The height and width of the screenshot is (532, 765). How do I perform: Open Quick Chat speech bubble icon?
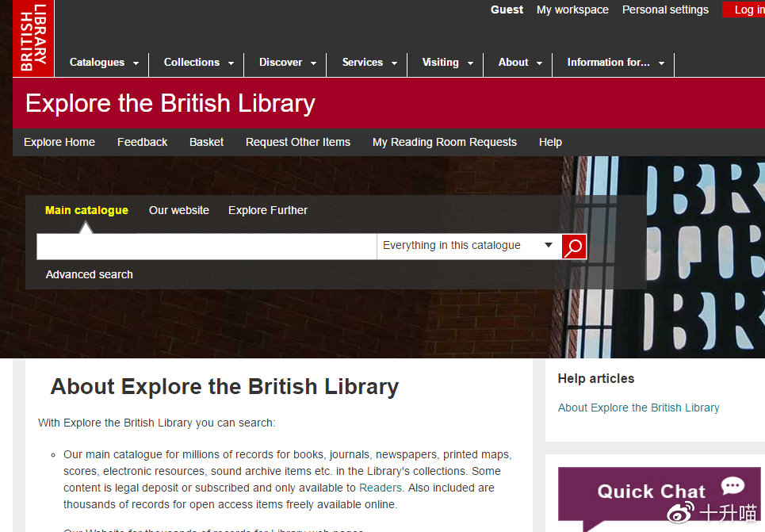pos(732,486)
